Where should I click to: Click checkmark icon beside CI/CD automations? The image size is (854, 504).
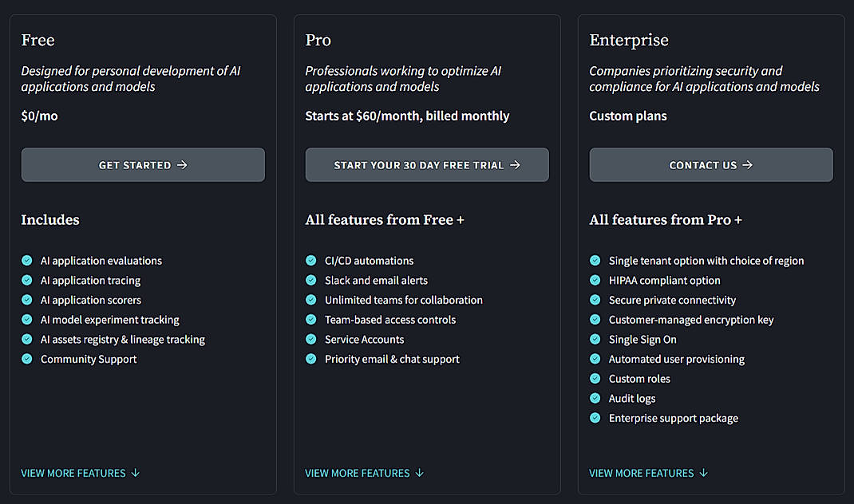pos(311,260)
